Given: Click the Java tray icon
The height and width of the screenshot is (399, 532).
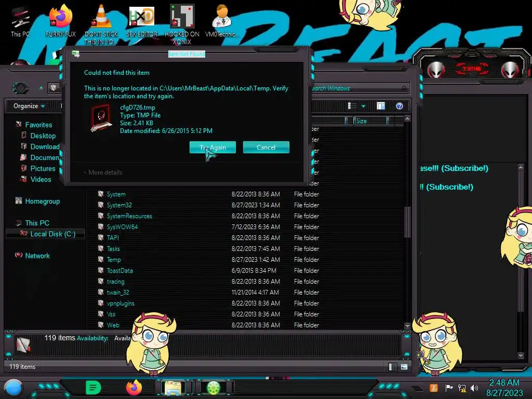Looking at the screenshot, I should (x=434, y=388).
